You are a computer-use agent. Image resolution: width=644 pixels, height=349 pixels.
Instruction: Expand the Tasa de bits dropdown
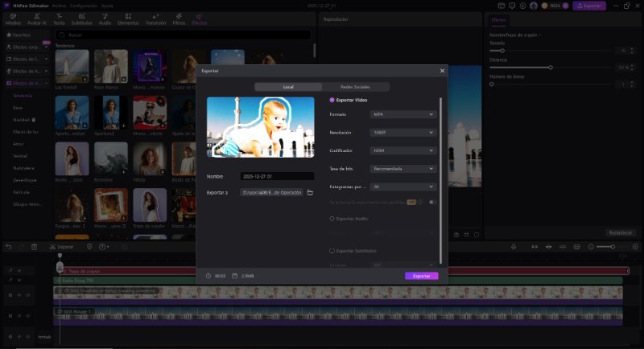click(403, 169)
